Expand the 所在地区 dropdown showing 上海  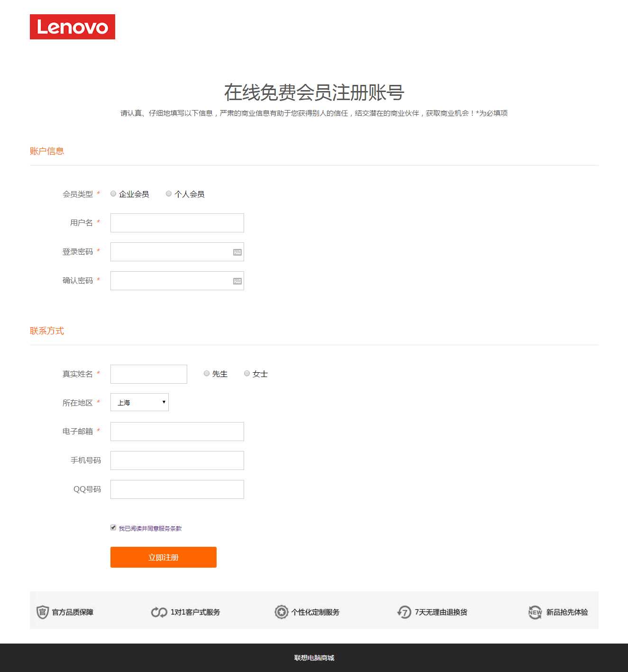pos(139,402)
